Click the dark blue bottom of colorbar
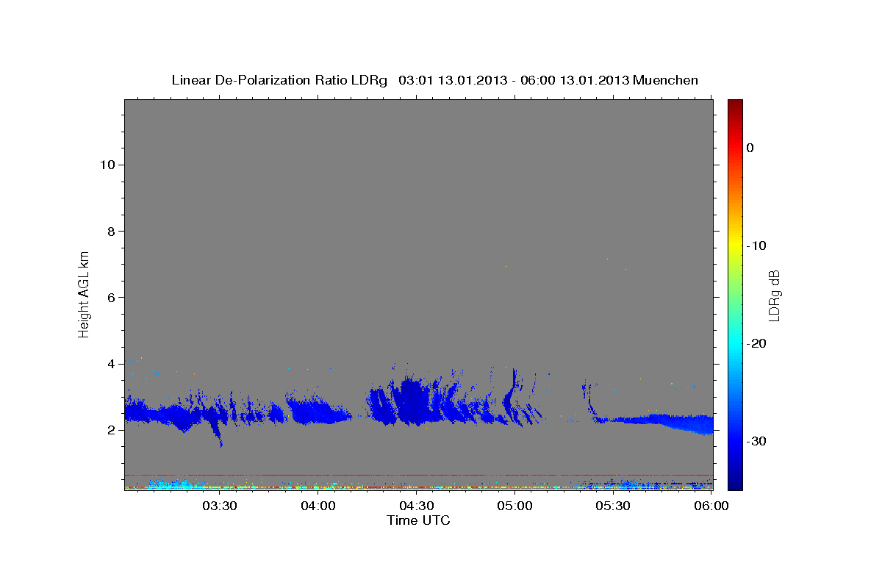 click(735, 481)
